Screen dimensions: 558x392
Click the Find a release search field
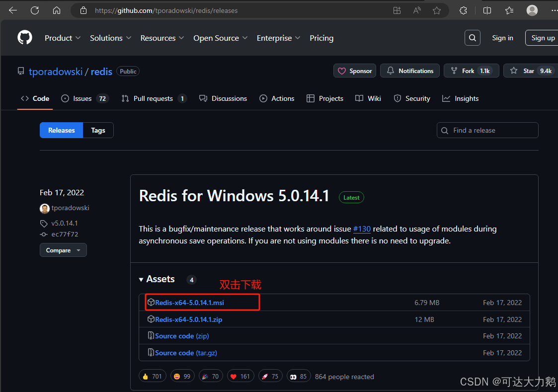pyautogui.click(x=487, y=130)
